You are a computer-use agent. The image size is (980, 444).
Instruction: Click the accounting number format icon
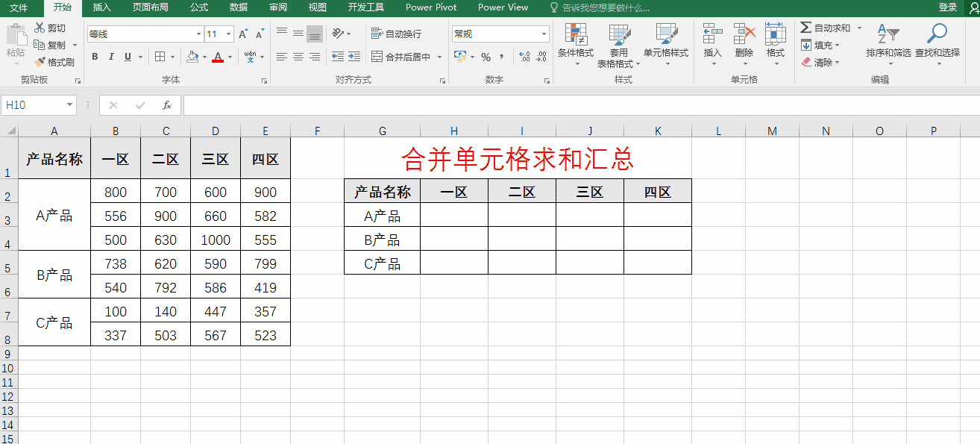point(459,57)
